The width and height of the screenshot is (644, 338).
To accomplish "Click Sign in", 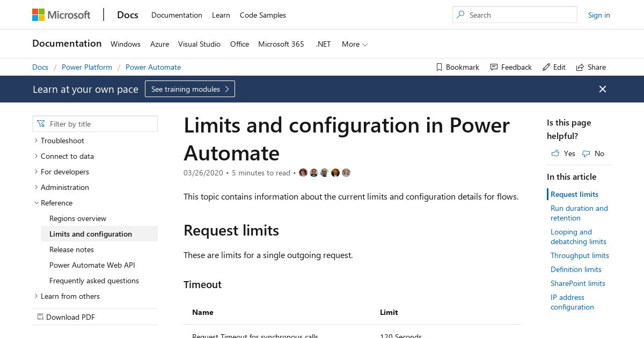I will pyautogui.click(x=599, y=15).
